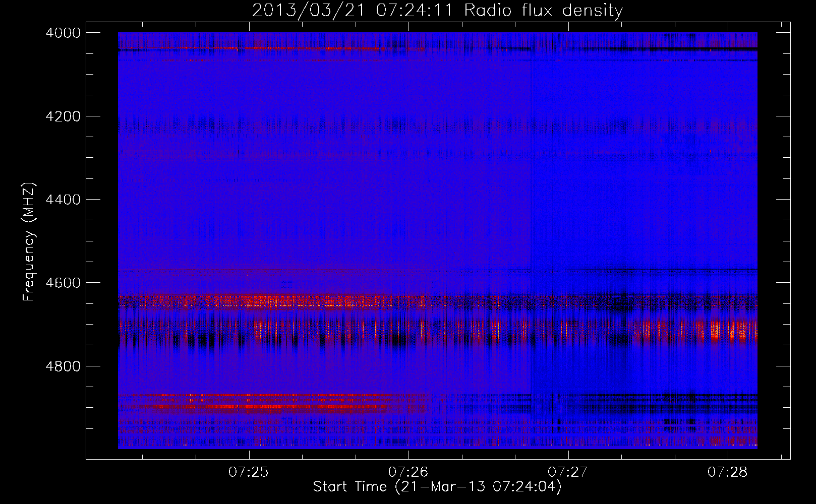Click the 4400 frequency tick label
This screenshot has height=504, width=816.
[63, 200]
